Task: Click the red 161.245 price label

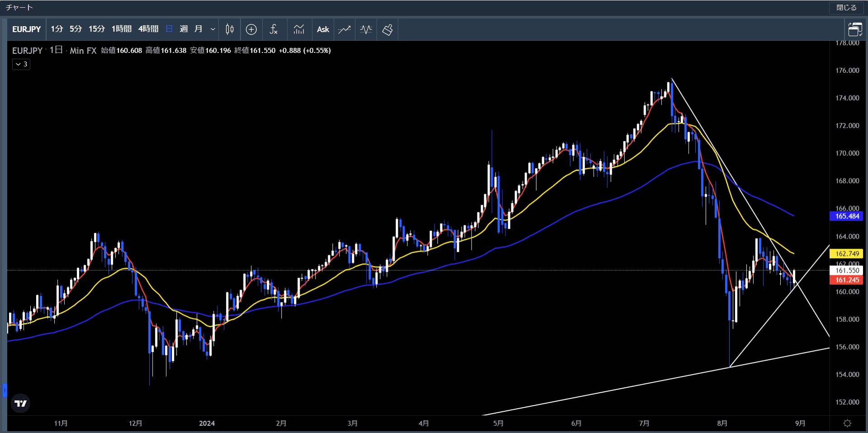Action: [x=847, y=280]
